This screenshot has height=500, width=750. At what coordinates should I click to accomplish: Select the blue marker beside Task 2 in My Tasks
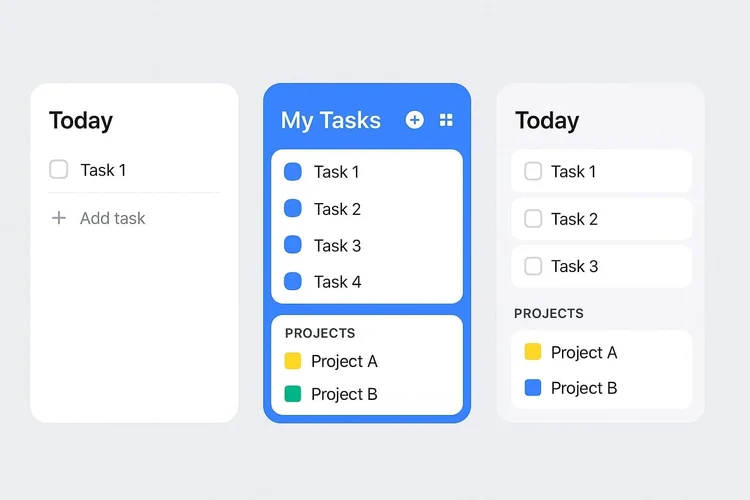point(293,208)
